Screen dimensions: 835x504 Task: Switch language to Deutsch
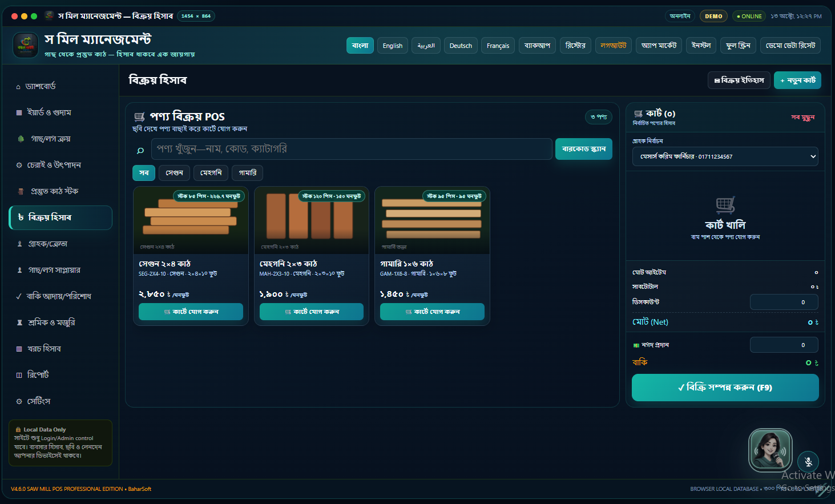click(x=461, y=46)
